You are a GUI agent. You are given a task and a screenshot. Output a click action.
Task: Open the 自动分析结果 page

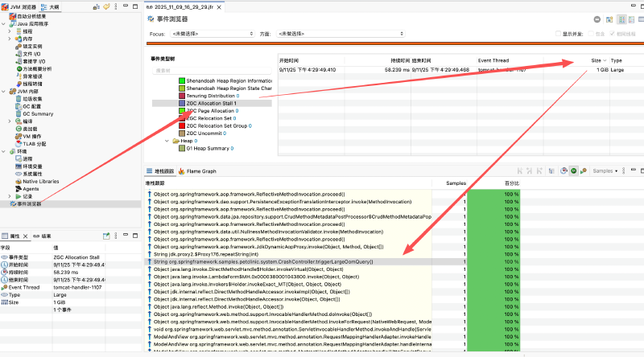coord(31,17)
